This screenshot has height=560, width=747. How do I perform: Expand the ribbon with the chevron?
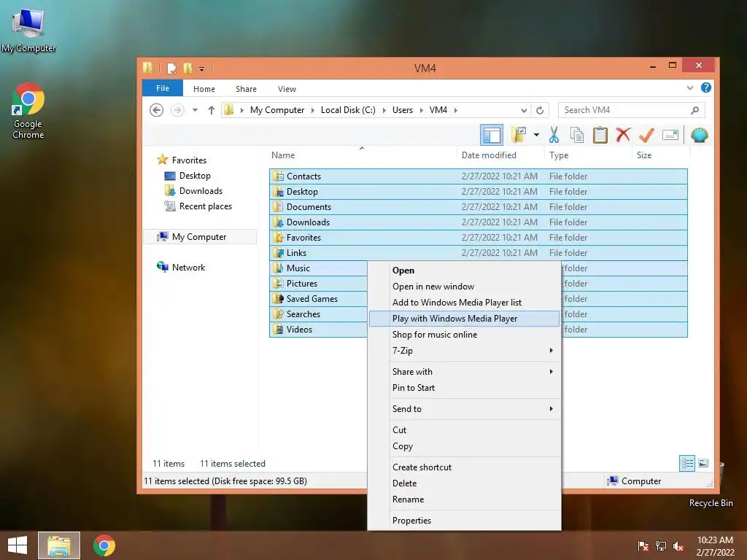[690, 87]
